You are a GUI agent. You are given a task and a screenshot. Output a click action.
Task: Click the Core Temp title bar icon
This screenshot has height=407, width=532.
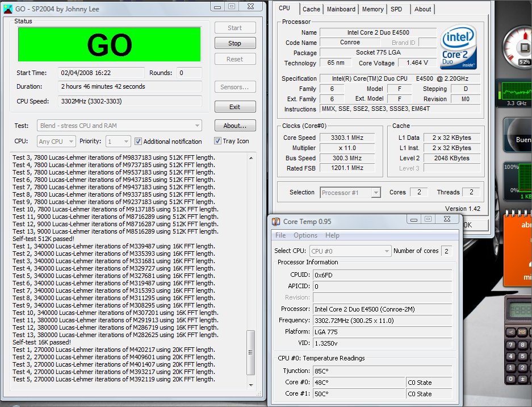pyautogui.click(x=276, y=222)
